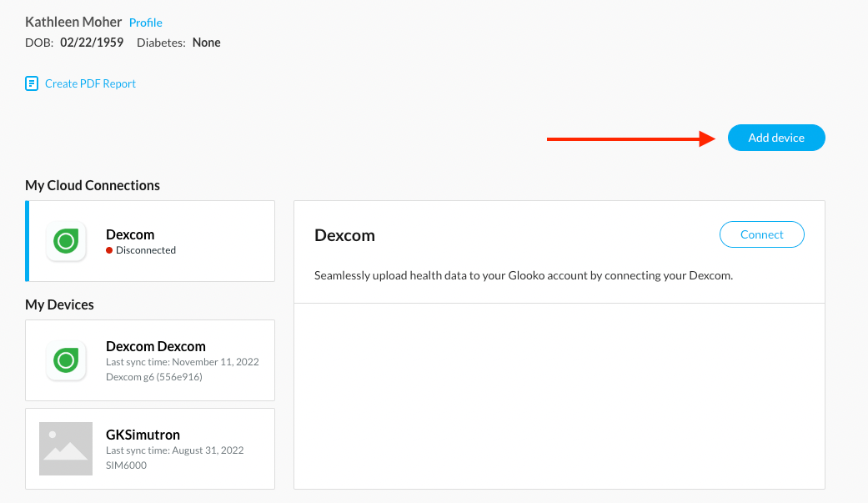Click Create PDF Report
Image resolution: width=868 pixels, height=503 pixels.
point(90,83)
